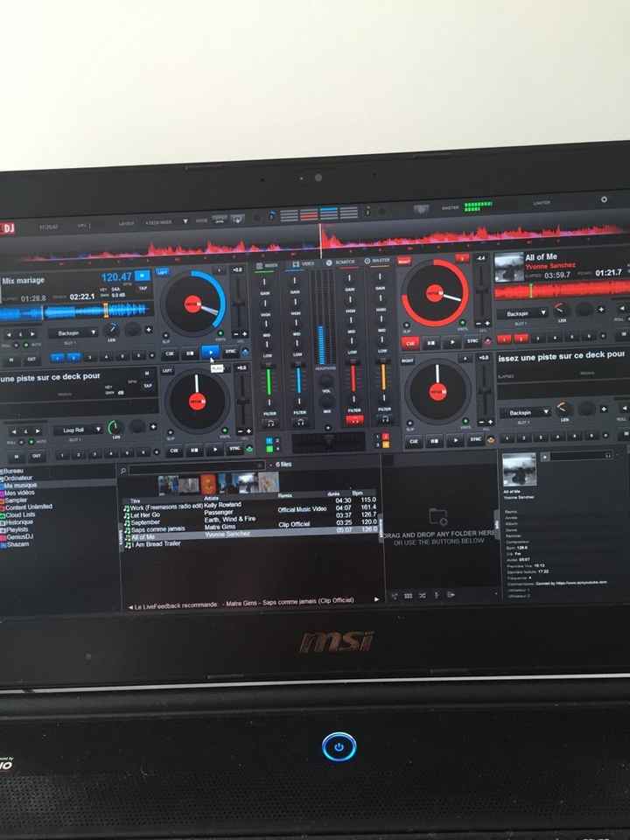The image size is (630, 840).
Task: Trigger red hot cue 1 on All of Me deck
Action: pyautogui.click(x=504, y=339)
